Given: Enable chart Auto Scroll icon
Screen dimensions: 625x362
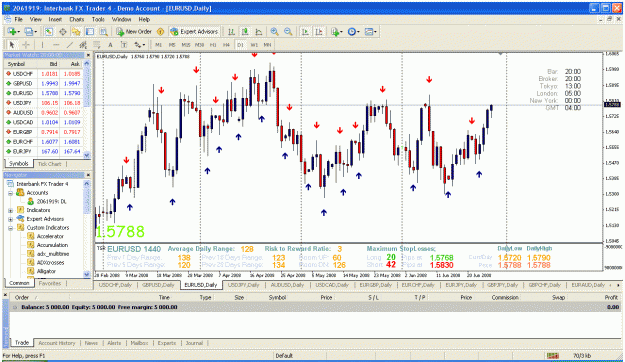Looking at the screenshot, I should click(x=305, y=31).
